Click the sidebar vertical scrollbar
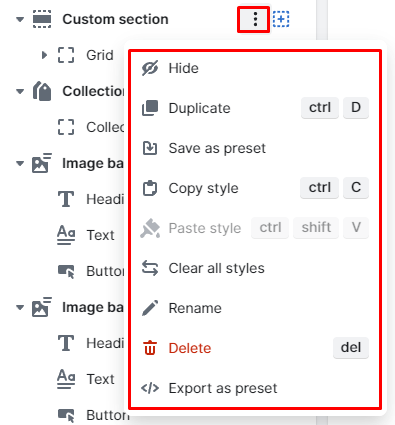Screen dimensions: 395x425 tap(322, 20)
